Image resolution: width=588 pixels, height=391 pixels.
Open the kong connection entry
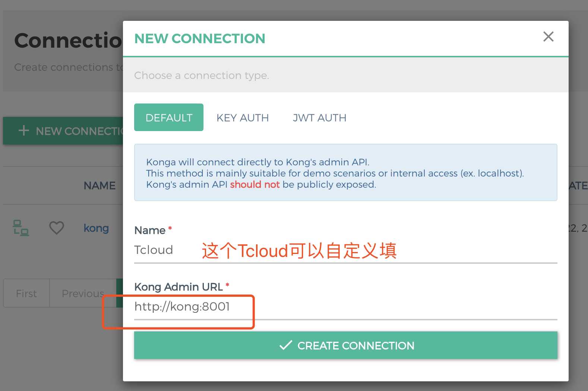(96, 228)
